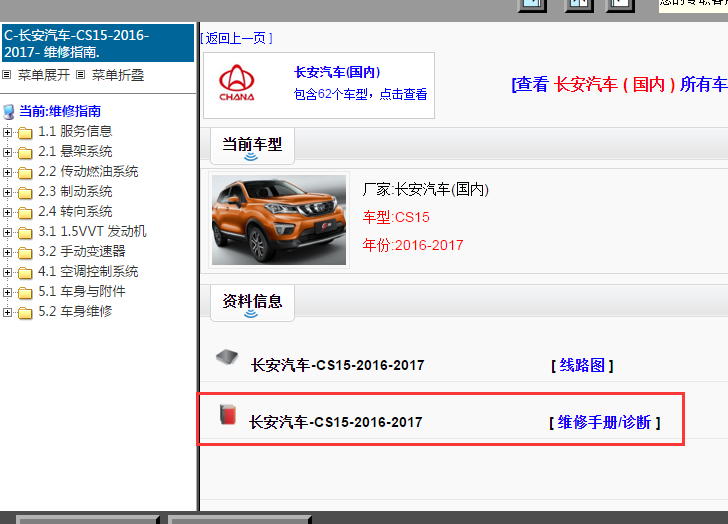Click the folder icon for 5.1 车身与附件
The image size is (728, 524).
pyautogui.click(x=25, y=293)
